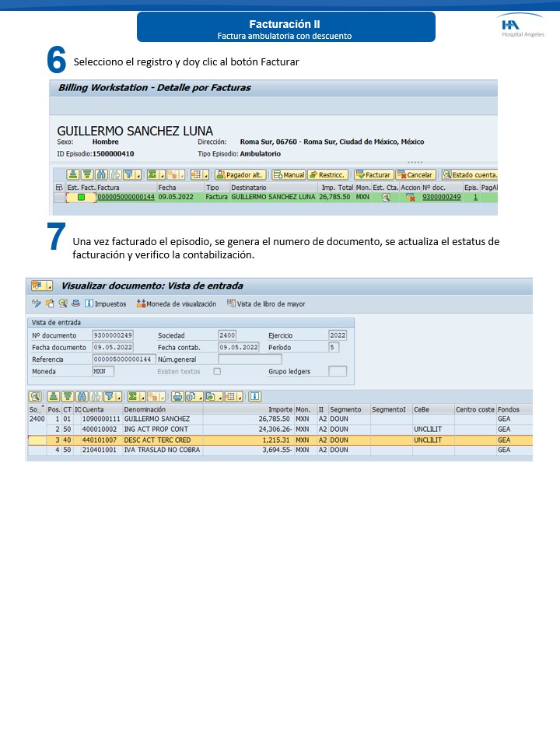Click the information icon in line-items toolbar

click(x=254, y=396)
